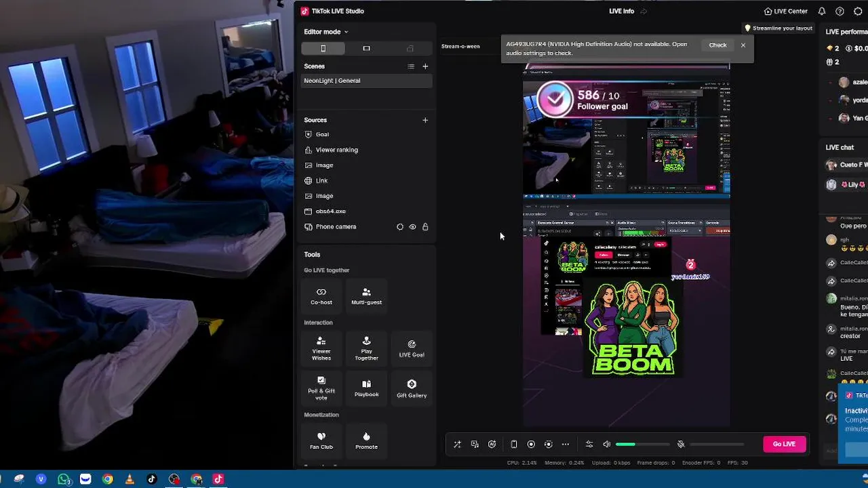868x488 pixels.
Task: Adjust the microphone volume slider
Action: click(717, 445)
